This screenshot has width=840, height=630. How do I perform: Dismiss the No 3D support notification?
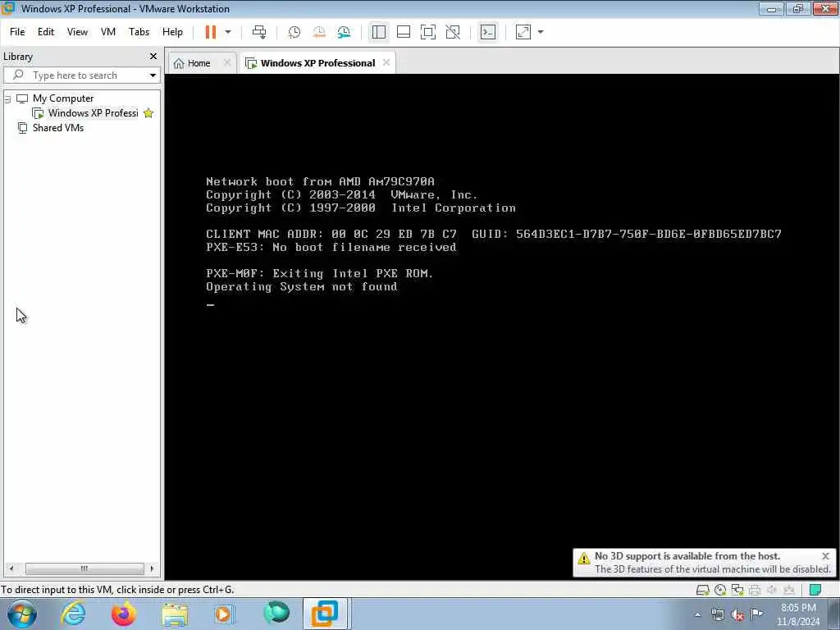[825, 556]
